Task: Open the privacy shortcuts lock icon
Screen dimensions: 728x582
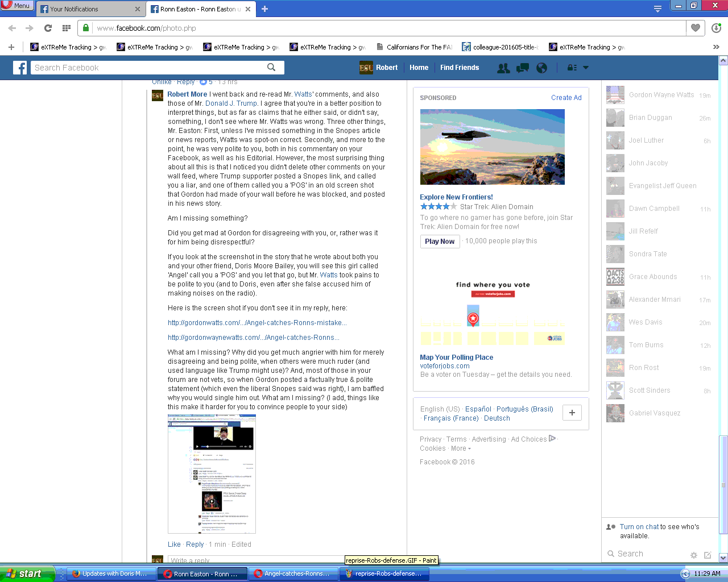Action: [572, 68]
